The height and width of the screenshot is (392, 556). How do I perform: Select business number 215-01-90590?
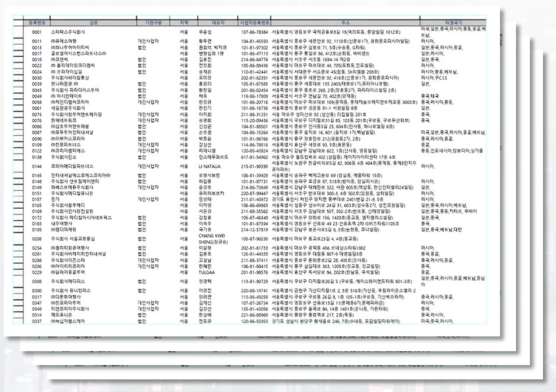254,166
